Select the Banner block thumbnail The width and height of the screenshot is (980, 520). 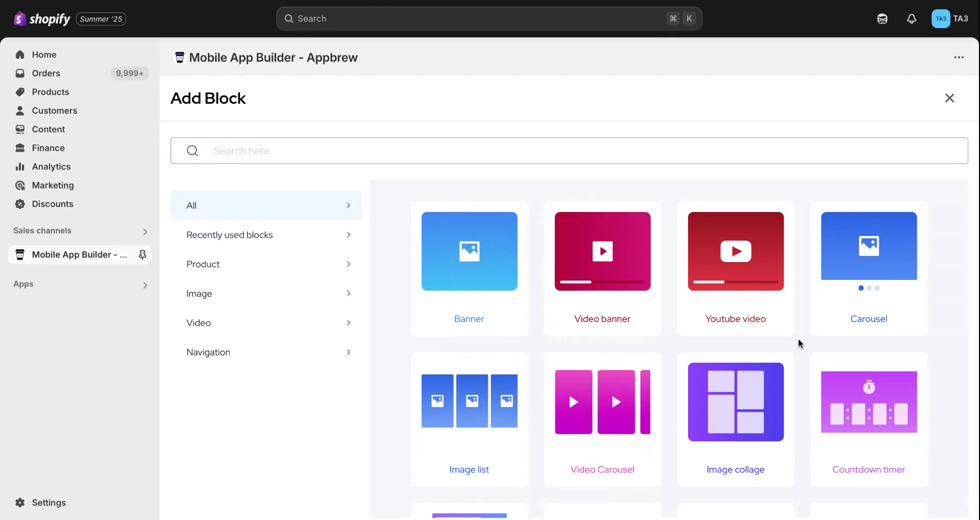coord(469,251)
